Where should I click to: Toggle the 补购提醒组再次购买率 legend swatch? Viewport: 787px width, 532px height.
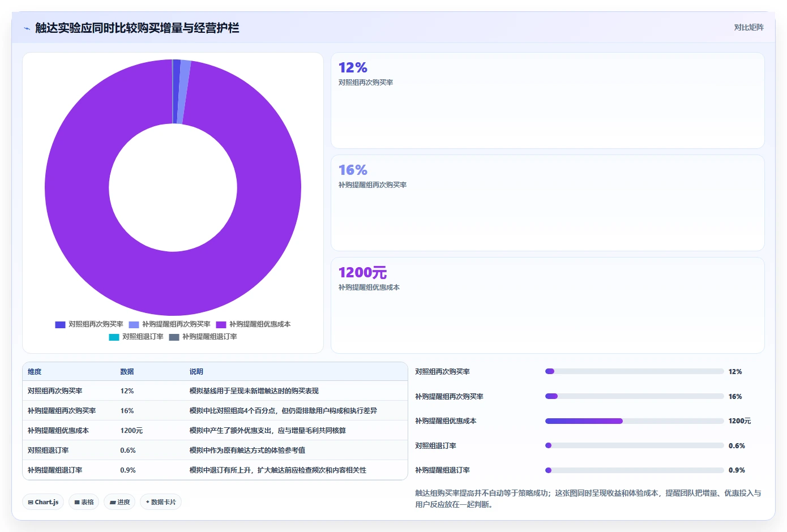[x=134, y=324]
